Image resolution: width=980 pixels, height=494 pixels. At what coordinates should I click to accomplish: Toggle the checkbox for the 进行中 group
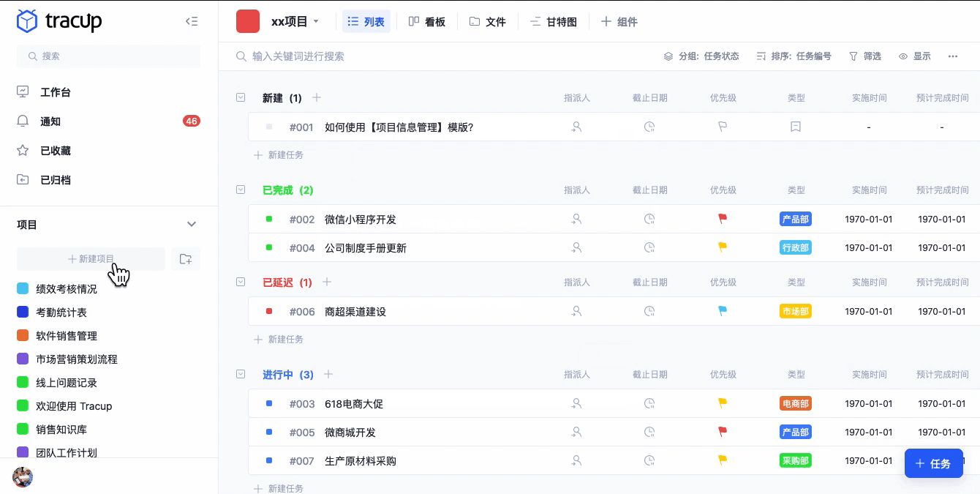[x=241, y=374]
